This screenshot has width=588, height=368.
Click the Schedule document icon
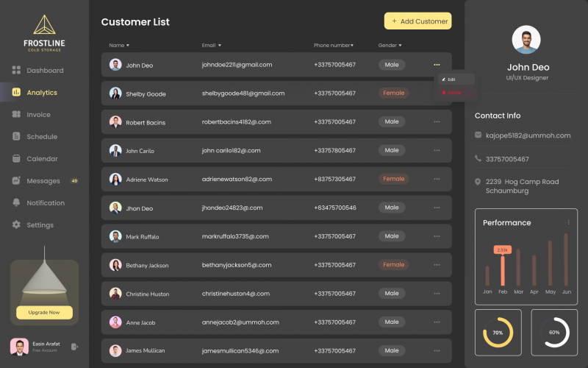click(16, 136)
